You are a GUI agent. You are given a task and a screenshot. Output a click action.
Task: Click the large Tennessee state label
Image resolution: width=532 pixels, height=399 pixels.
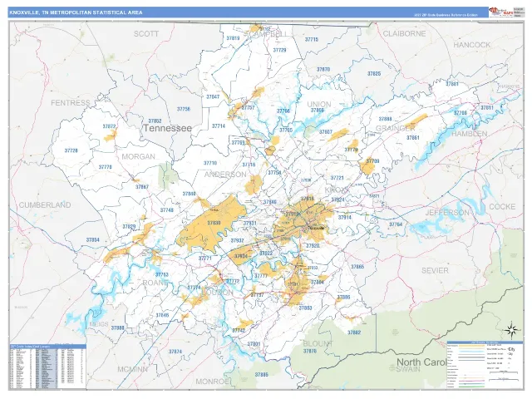167,128
